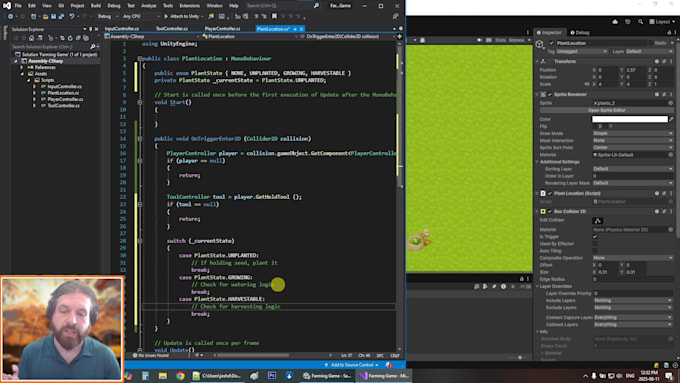Toggle the Used By Effector checkbox
Viewport: 680px width, 383px height.
pyautogui.click(x=595, y=244)
